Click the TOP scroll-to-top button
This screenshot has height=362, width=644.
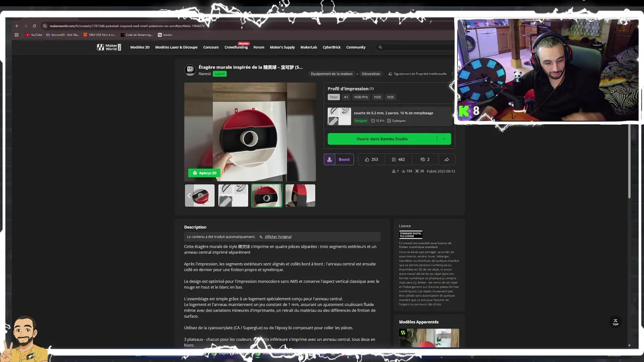pos(615,322)
